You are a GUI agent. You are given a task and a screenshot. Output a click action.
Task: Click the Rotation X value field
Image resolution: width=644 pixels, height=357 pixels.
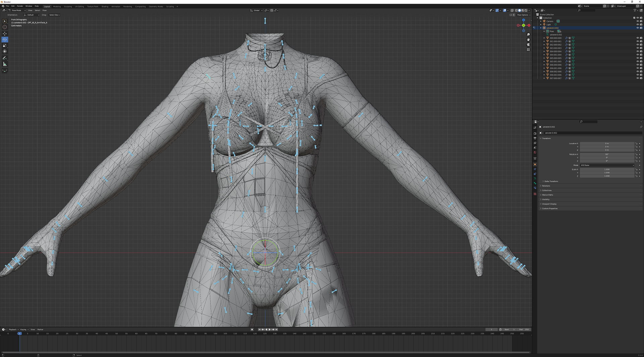[x=607, y=154]
